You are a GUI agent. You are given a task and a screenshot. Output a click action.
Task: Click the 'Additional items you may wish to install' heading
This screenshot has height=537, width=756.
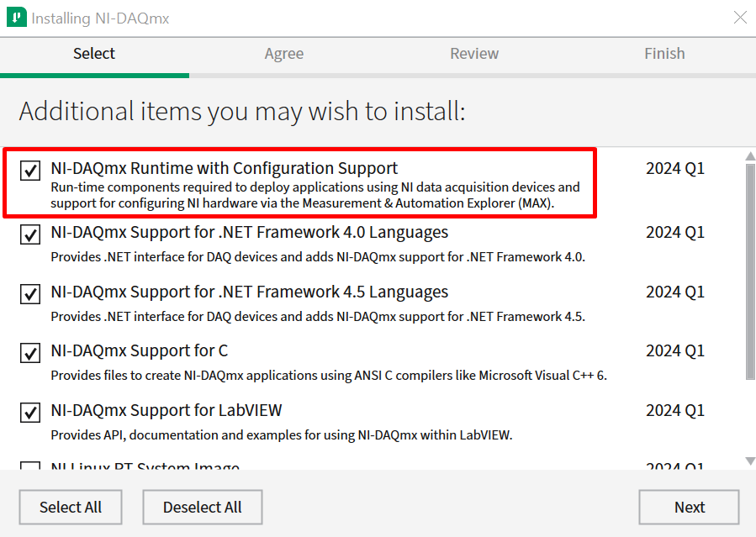tap(242, 112)
